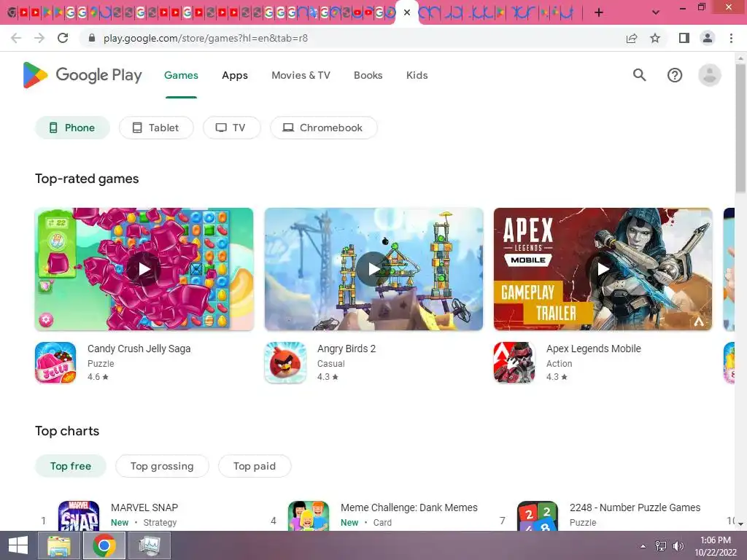The height and width of the screenshot is (560, 747).
Task: Switch to the Kids tab
Action: [417, 75]
